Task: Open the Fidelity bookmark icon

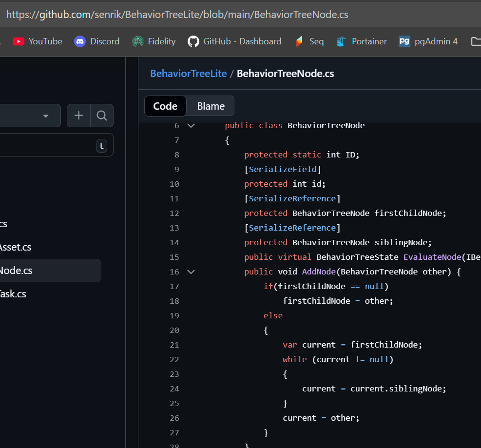Action: tap(138, 41)
